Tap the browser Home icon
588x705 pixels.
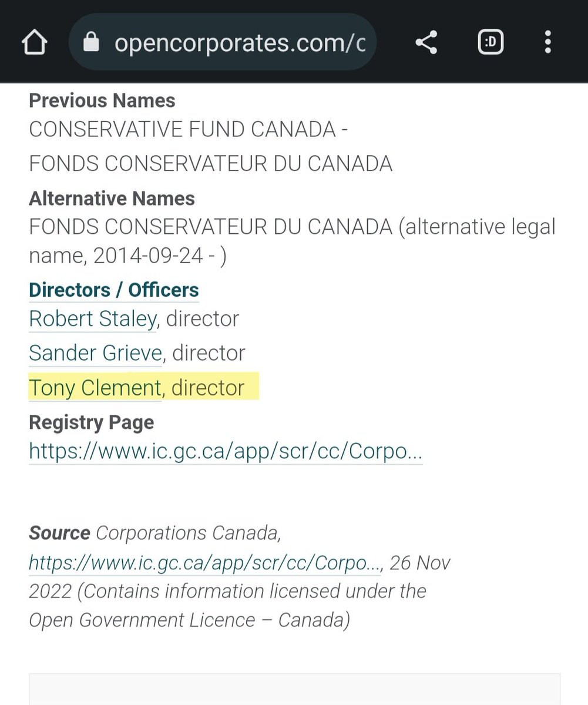pyautogui.click(x=34, y=43)
